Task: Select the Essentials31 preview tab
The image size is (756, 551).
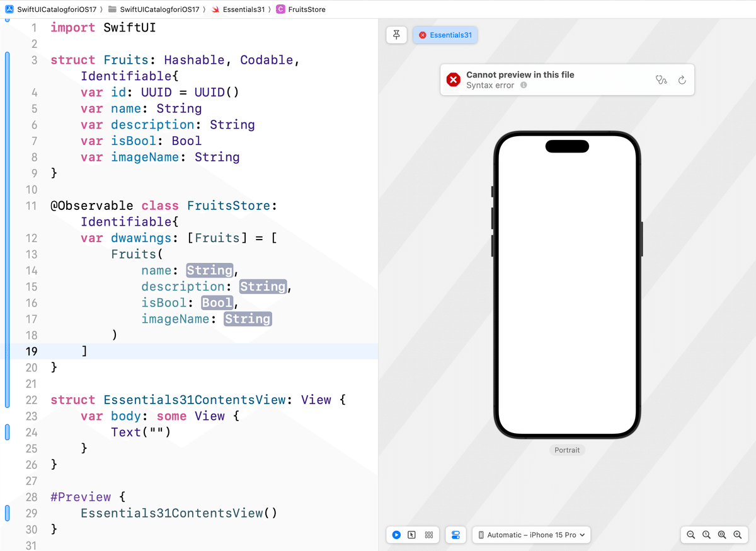Action: [x=445, y=35]
